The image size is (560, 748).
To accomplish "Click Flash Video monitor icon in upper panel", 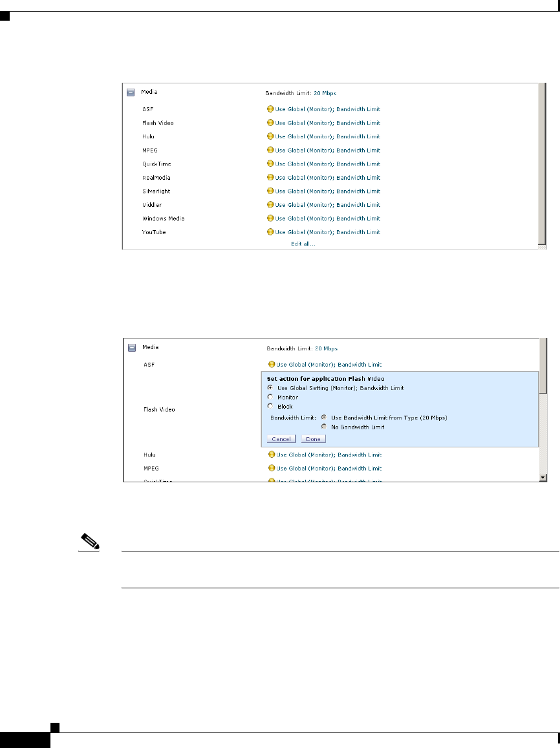I will point(270,123).
